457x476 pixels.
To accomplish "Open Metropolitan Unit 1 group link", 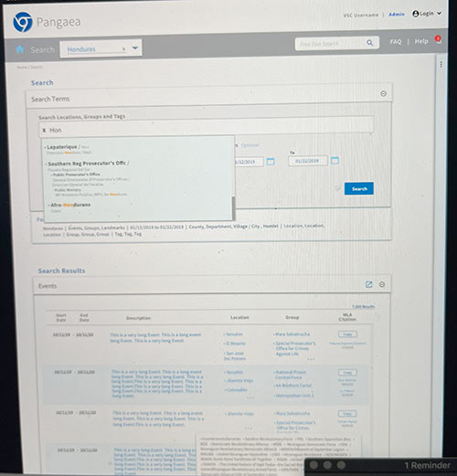I will (294, 396).
